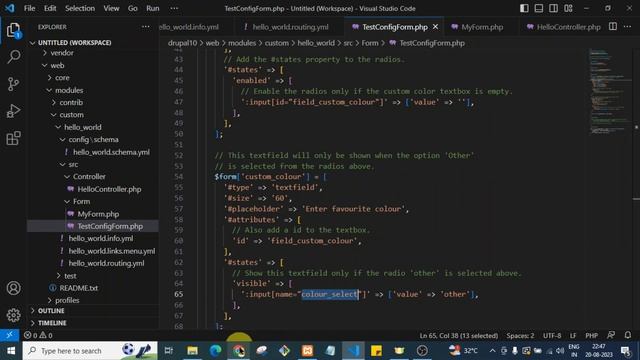Open XAMPP from the taskbar

click(x=307, y=351)
